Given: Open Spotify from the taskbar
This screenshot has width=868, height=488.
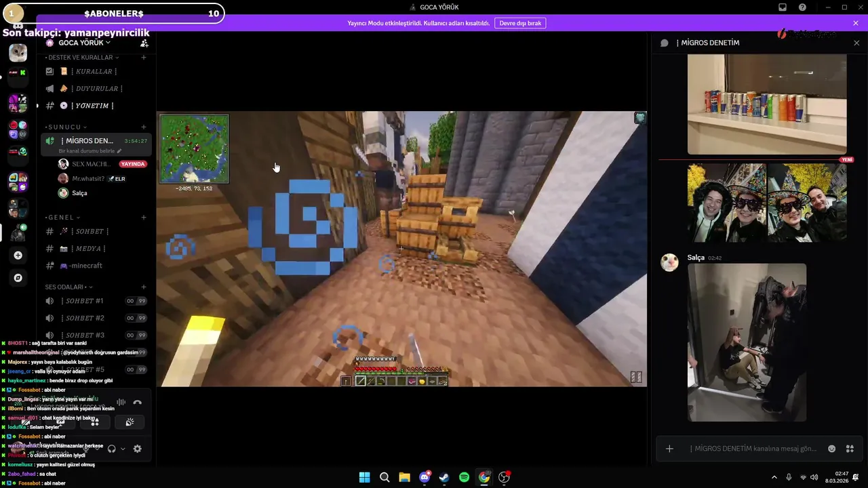Looking at the screenshot, I should tap(464, 477).
